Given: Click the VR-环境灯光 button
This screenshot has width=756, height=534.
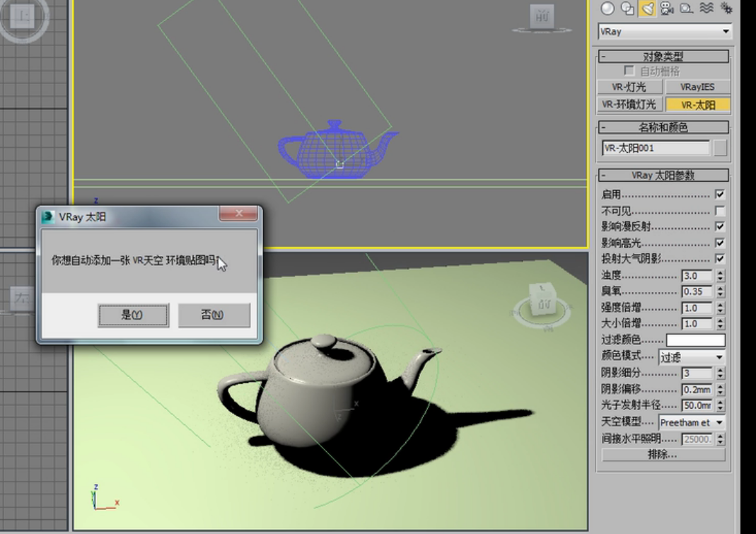Looking at the screenshot, I should point(629,105).
